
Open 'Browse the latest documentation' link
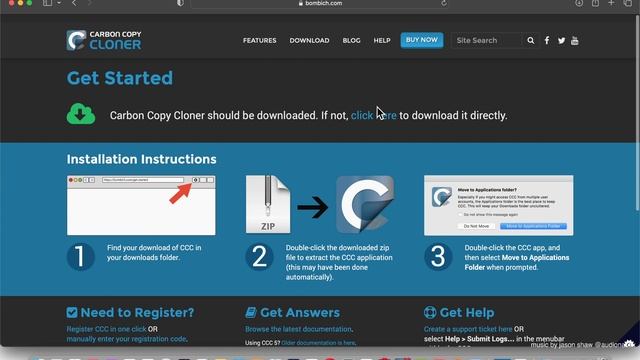(x=298, y=329)
